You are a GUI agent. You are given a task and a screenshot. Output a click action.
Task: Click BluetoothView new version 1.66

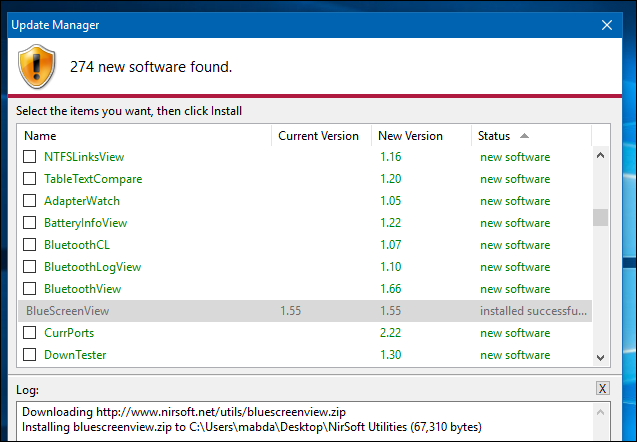click(391, 288)
